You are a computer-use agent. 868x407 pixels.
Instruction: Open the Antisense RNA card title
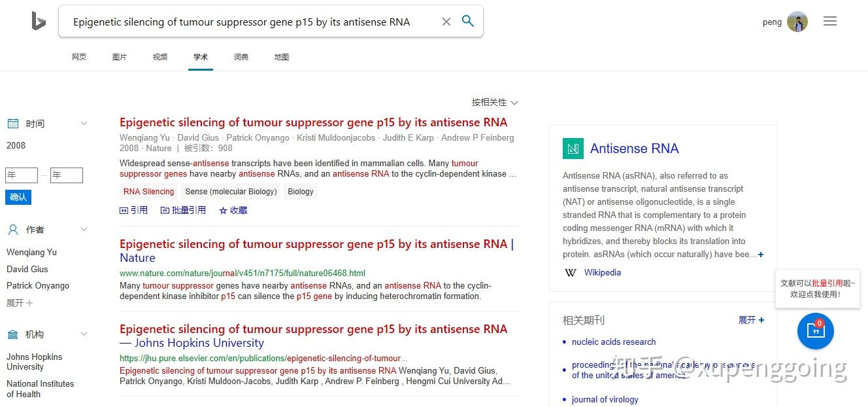tap(634, 149)
